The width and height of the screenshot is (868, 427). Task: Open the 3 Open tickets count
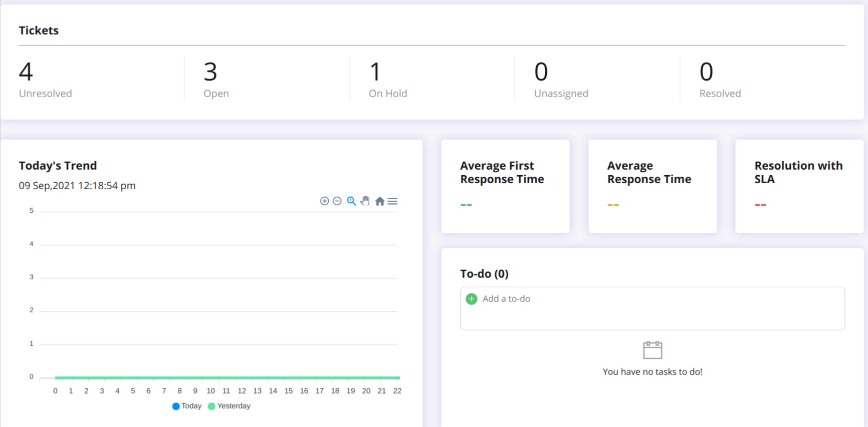tap(210, 72)
